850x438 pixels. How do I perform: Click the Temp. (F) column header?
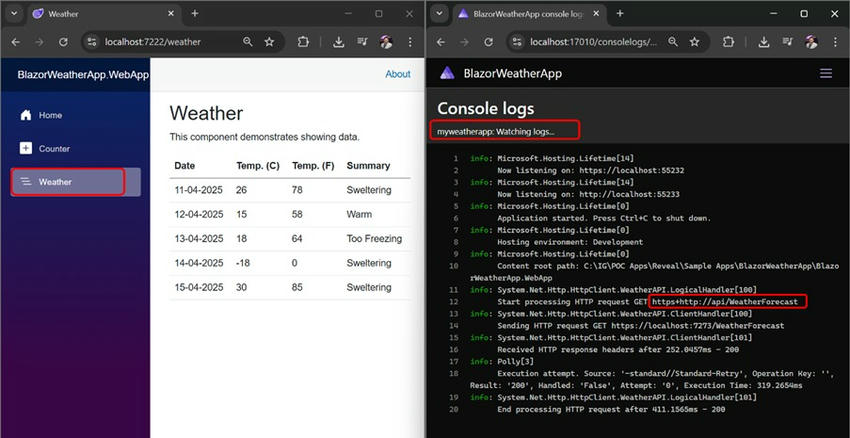(313, 166)
